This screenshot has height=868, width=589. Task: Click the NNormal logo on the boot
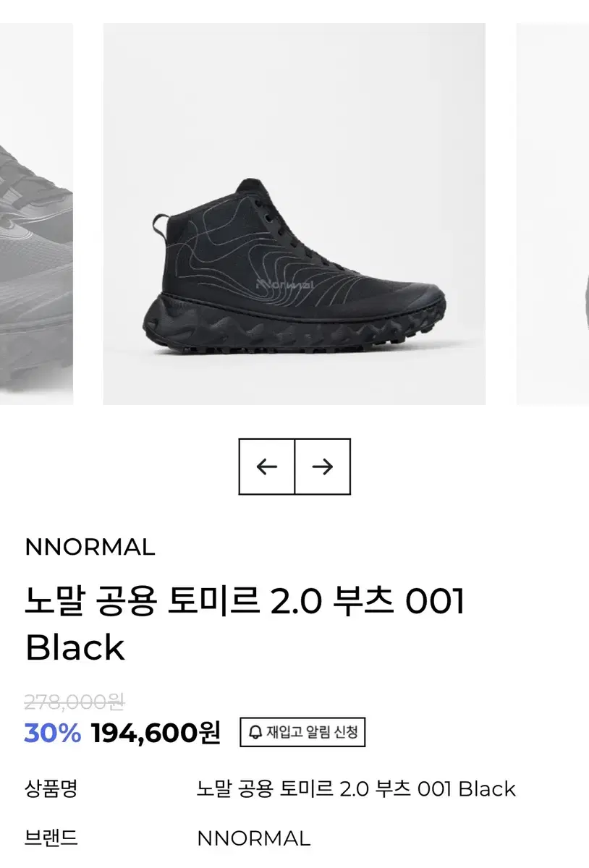coord(284,284)
